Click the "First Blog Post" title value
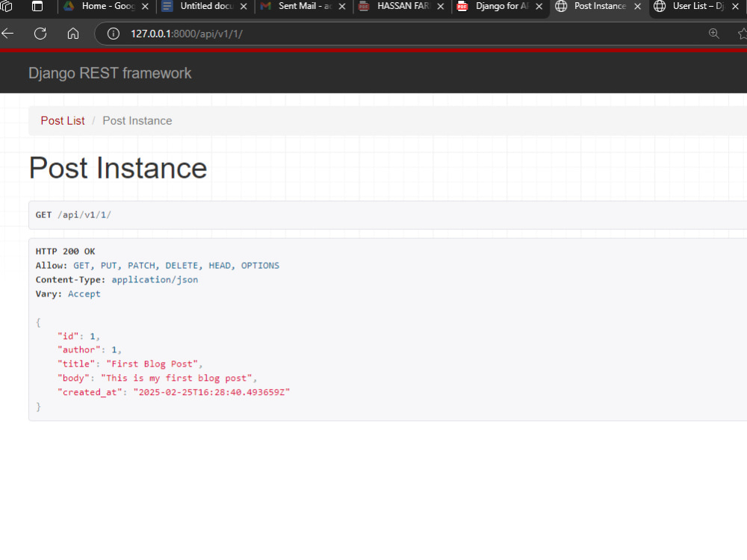Screen dimensions: 747x560 (152, 364)
